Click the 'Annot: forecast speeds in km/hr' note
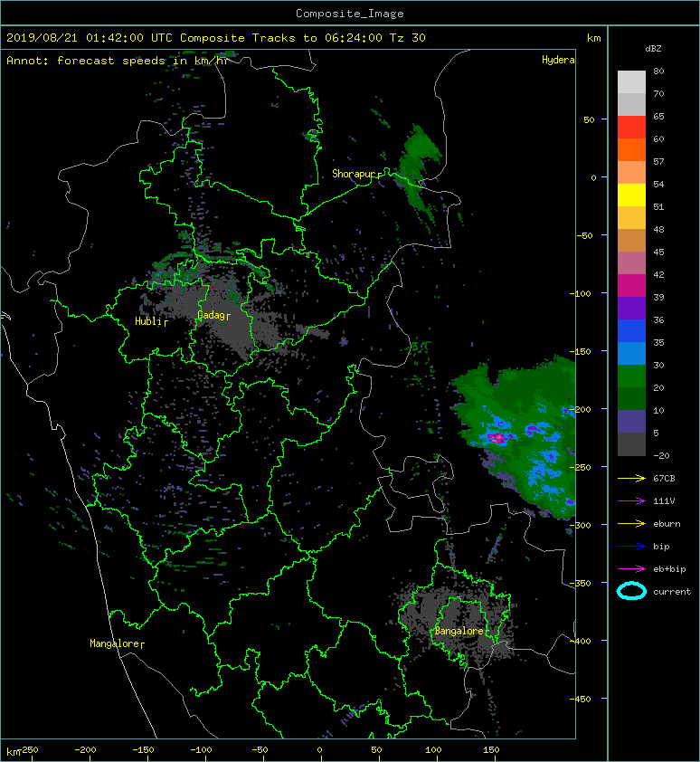700x762 pixels. point(118,61)
